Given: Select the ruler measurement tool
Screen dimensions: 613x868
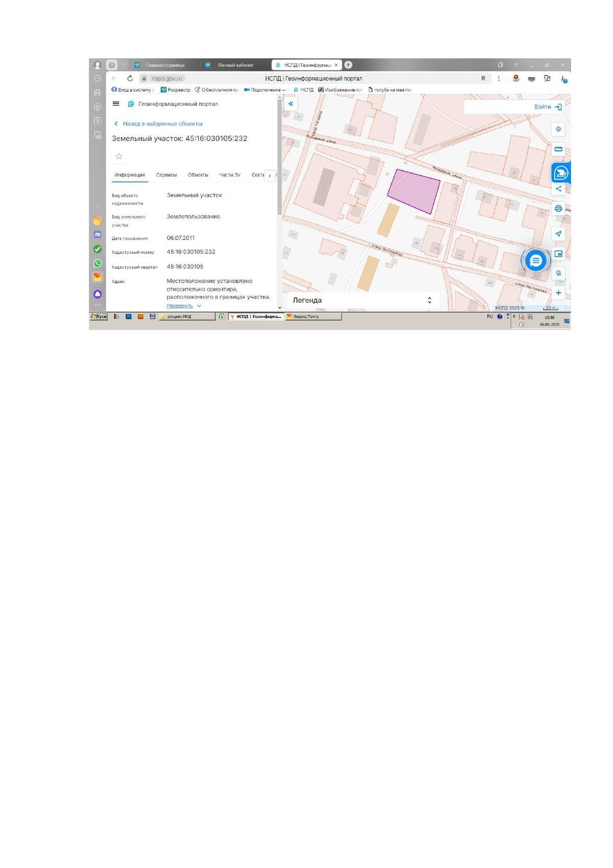Looking at the screenshot, I should coord(558,149).
